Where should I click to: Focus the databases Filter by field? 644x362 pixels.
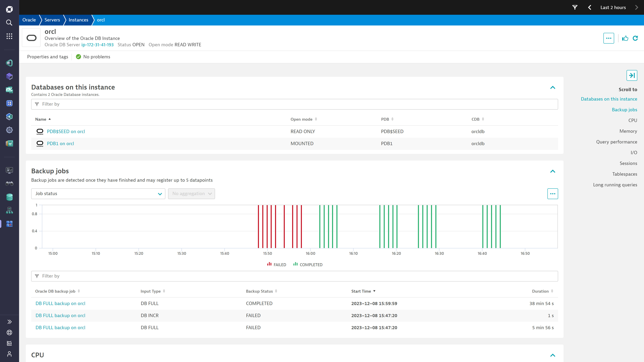294,104
